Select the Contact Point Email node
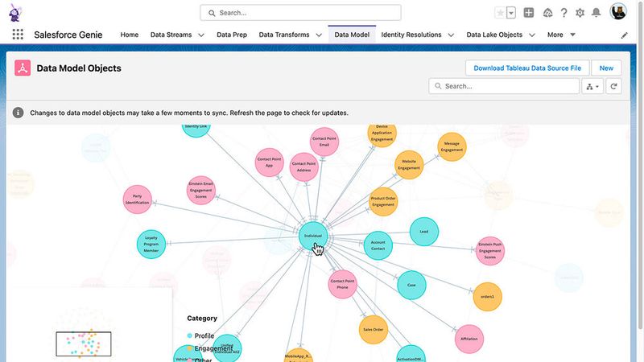 324,142
